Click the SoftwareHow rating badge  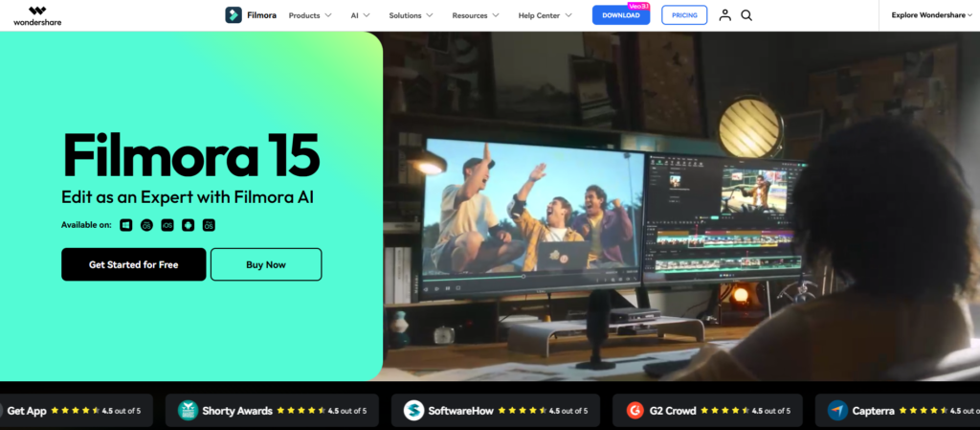[x=496, y=411]
